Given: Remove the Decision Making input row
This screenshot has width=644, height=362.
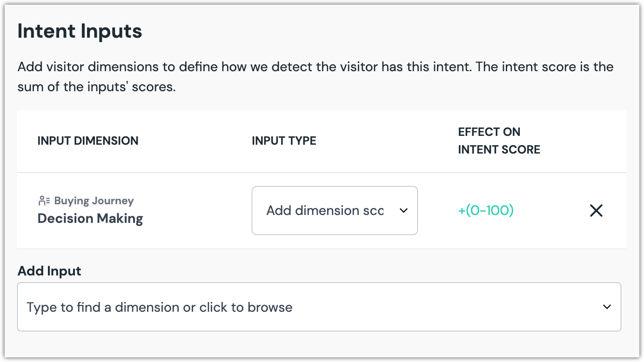Looking at the screenshot, I should pos(596,211).
